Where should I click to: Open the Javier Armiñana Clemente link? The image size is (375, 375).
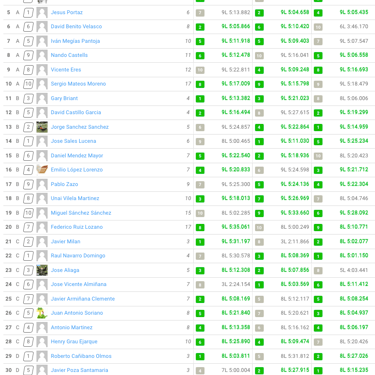[x=83, y=299]
